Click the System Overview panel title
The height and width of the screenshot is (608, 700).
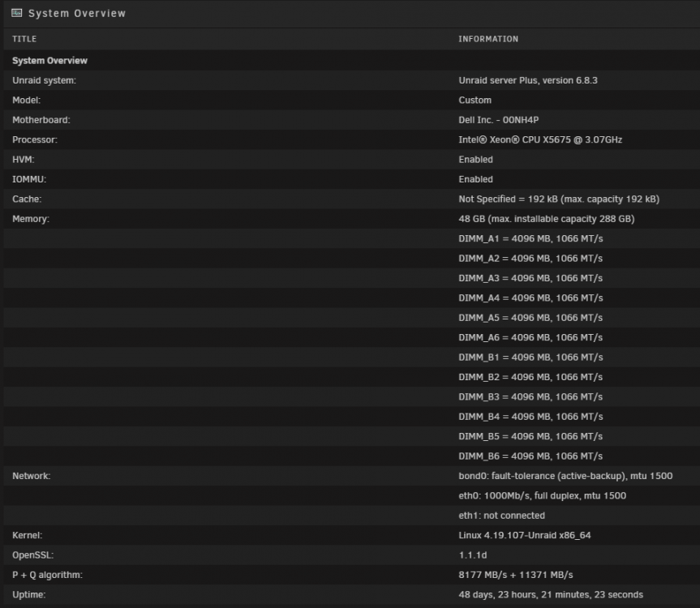(x=77, y=14)
